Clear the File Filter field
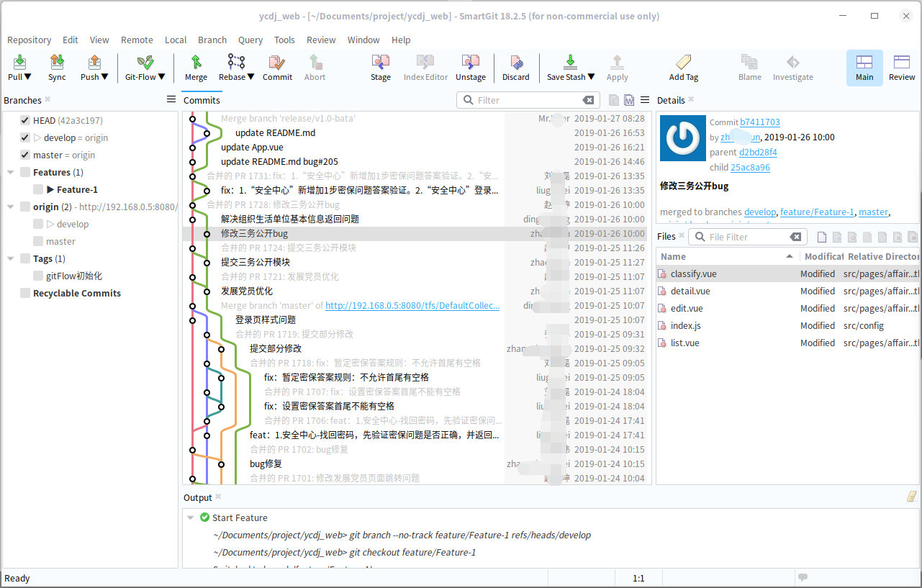The image size is (922, 588). (795, 237)
